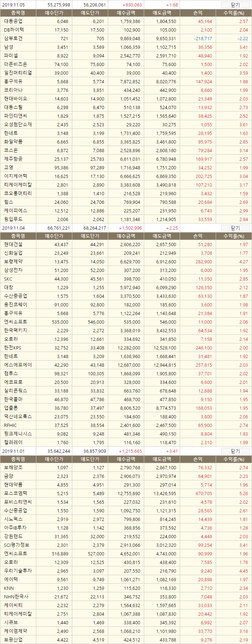Image resolution: width=252 pixels, height=644 pixels.
Task: Select the 실리콘웍스 stock name
Action: coord(15,391)
